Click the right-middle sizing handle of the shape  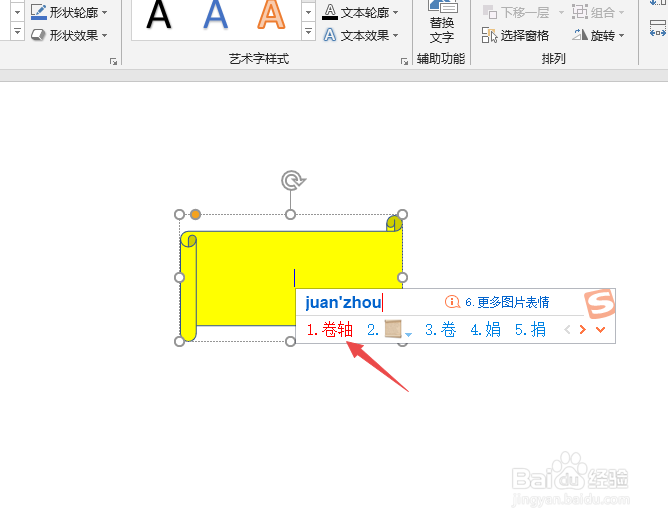(x=402, y=278)
